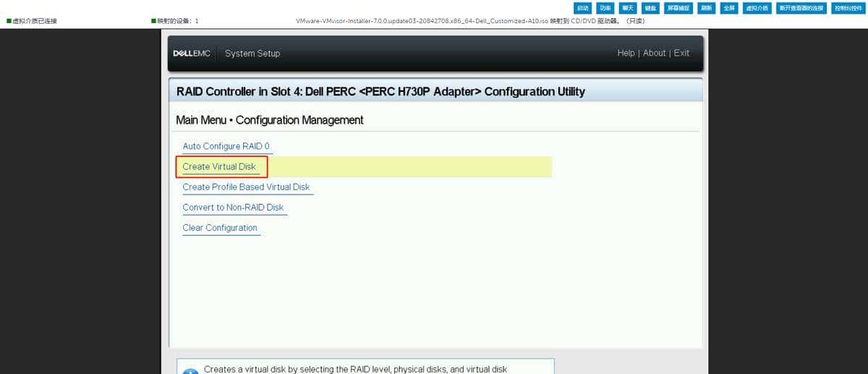The image size is (868, 374).
Task: Open About in System Setup header
Action: coord(654,54)
